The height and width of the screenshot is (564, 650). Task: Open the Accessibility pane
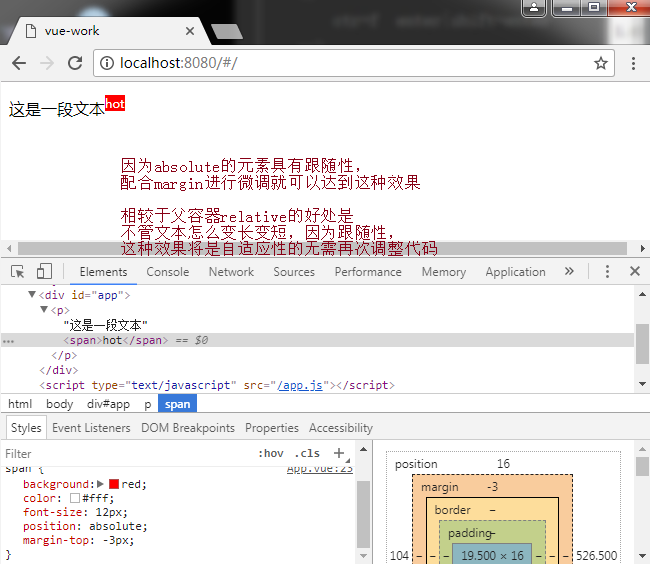[341, 428]
